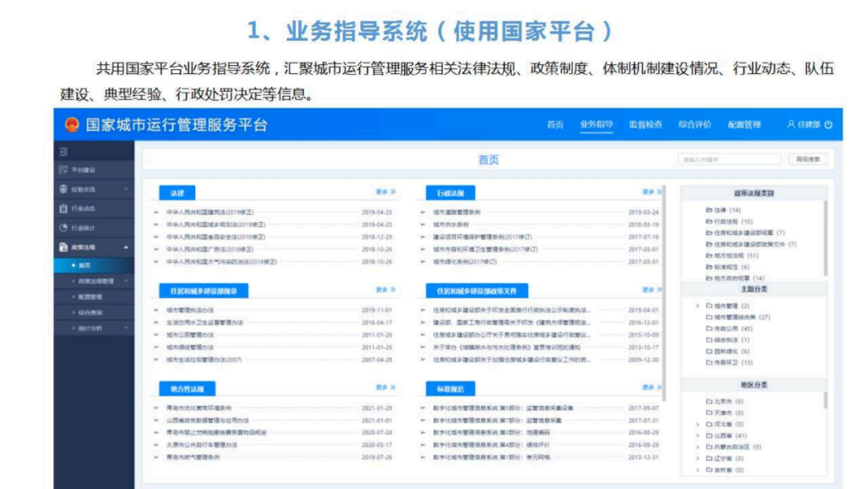Click the 行业统计 pie chart icon
The width and height of the screenshot is (868, 489).
coord(61,227)
